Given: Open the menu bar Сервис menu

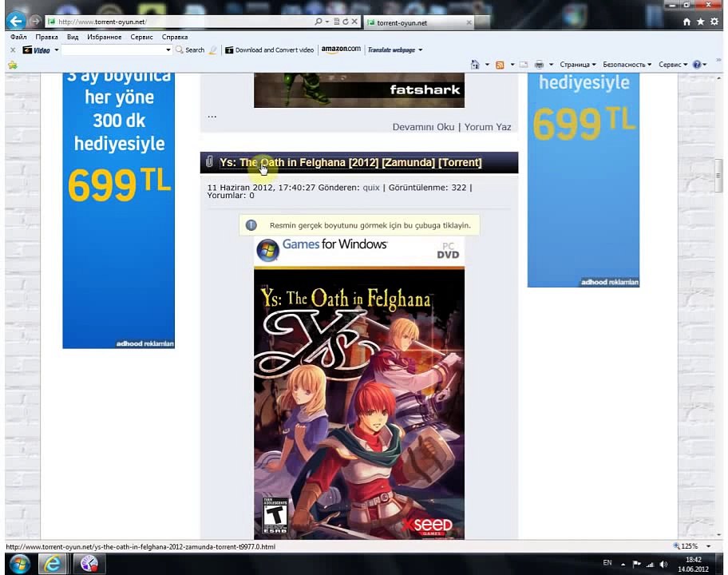Looking at the screenshot, I should (x=141, y=37).
